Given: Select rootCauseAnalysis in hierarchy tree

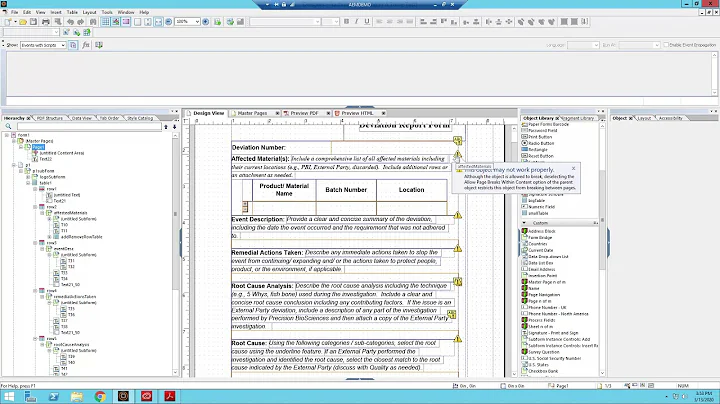Looking at the screenshot, I should pyautogui.click(x=71, y=344).
